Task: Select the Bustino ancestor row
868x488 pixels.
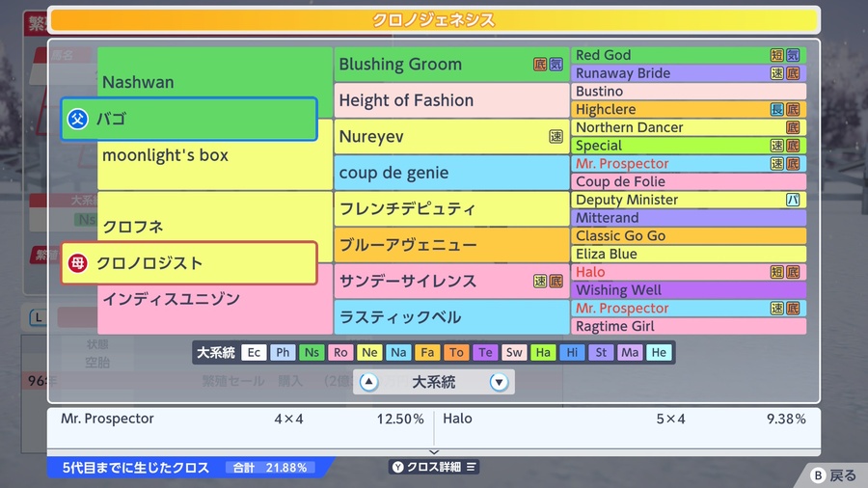Action: click(688, 92)
